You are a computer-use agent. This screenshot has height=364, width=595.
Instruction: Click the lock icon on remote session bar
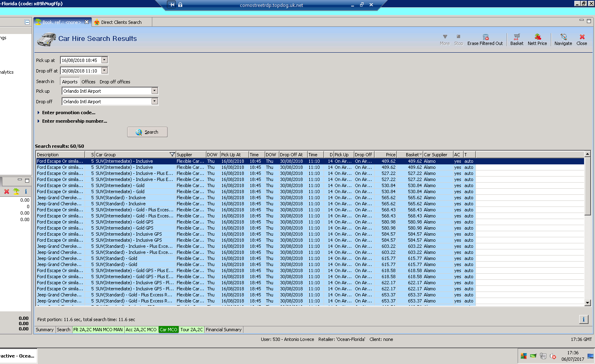[180, 5]
